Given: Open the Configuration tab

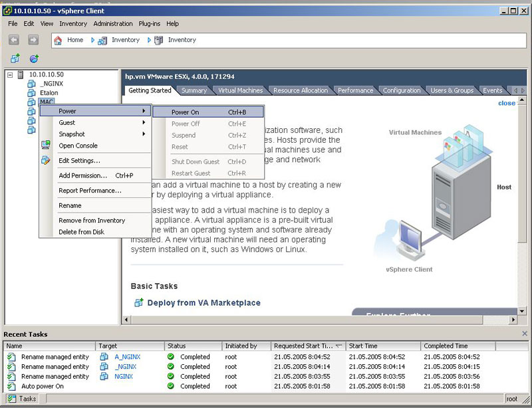Looking at the screenshot, I should [402, 90].
